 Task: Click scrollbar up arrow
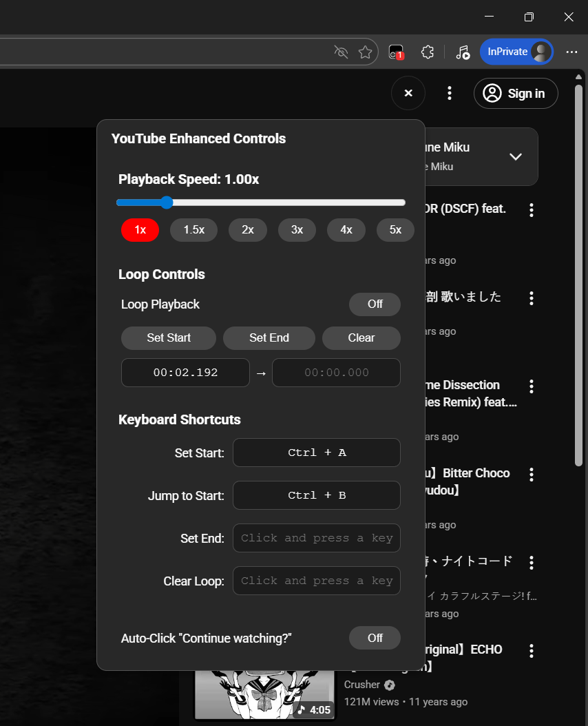pos(578,77)
